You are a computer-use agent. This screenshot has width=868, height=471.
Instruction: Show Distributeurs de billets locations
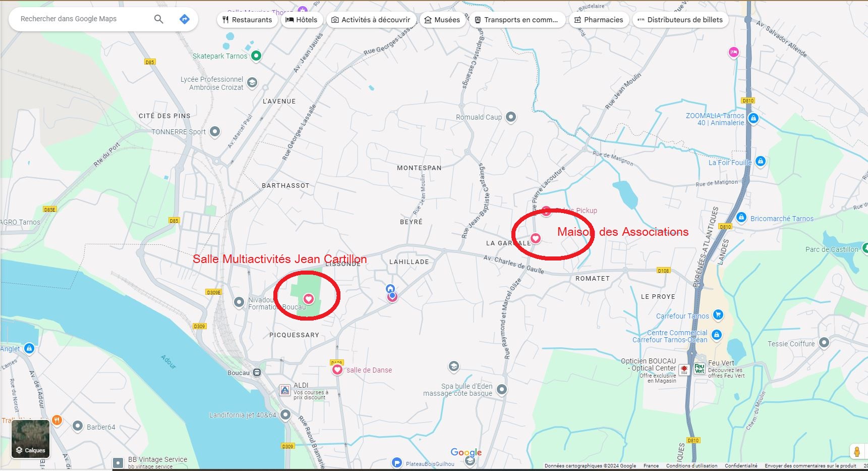pos(680,20)
